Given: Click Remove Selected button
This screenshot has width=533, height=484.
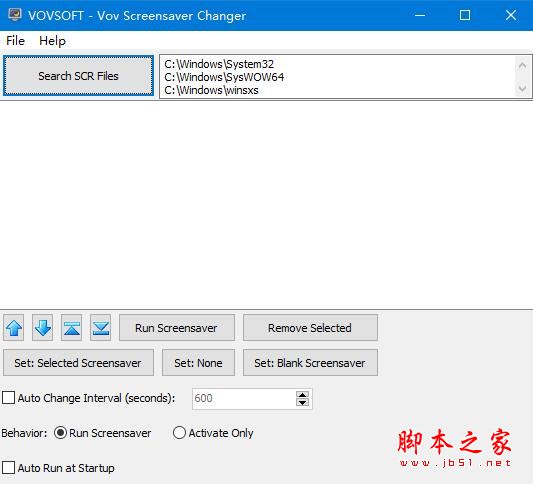Looking at the screenshot, I should pos(310,328).
